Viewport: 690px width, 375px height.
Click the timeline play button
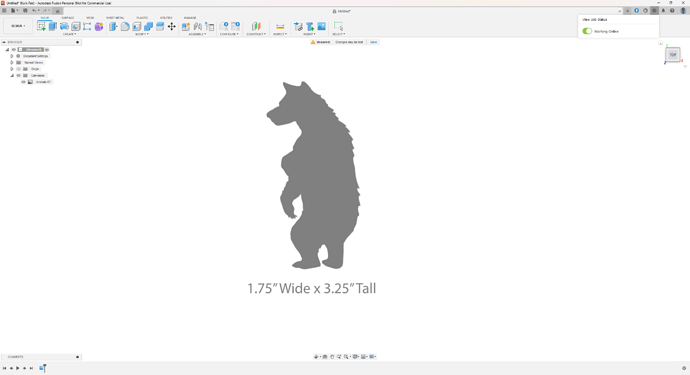pos(18,368)
